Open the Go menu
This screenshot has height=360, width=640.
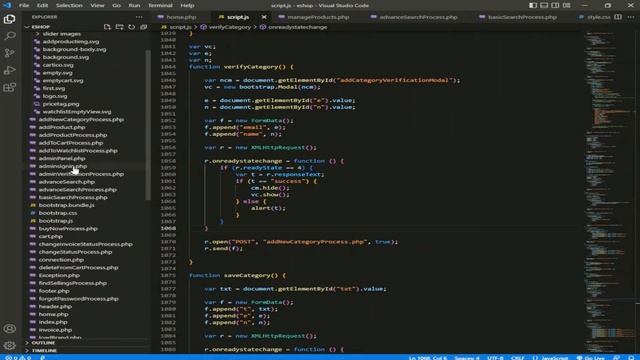pyautogui.click(x=116, y=5)
